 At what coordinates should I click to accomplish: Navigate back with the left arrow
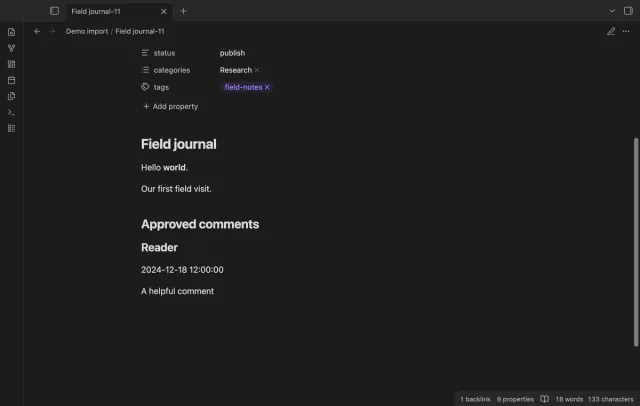click(37, 31)
